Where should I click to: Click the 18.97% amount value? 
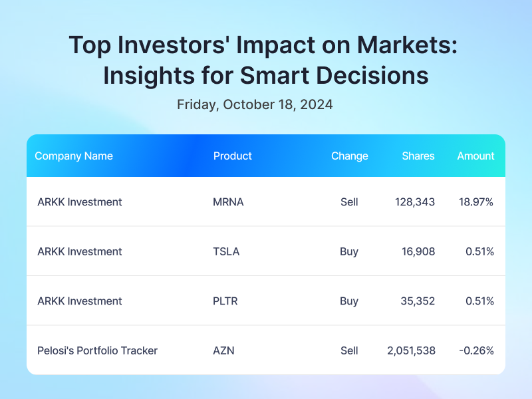tap(475, 202)
